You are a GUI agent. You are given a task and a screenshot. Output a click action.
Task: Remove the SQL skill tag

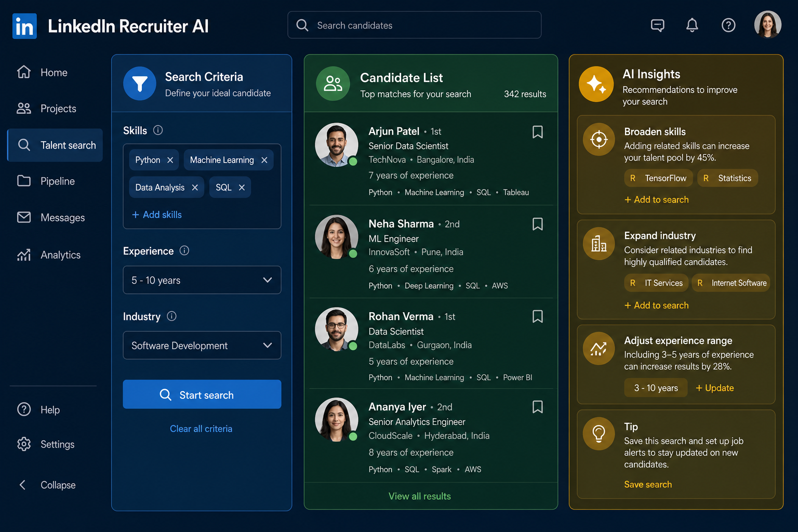242,188
